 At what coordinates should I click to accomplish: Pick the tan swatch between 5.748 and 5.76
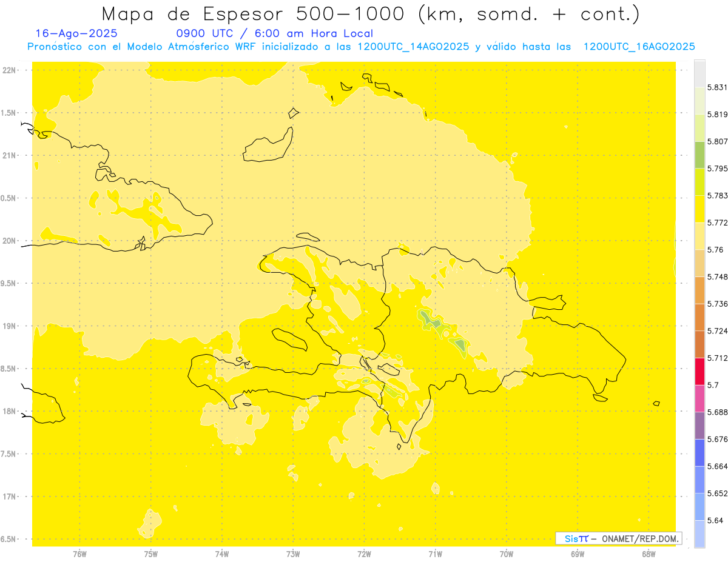pyautogui.click(x=699, y=263)
